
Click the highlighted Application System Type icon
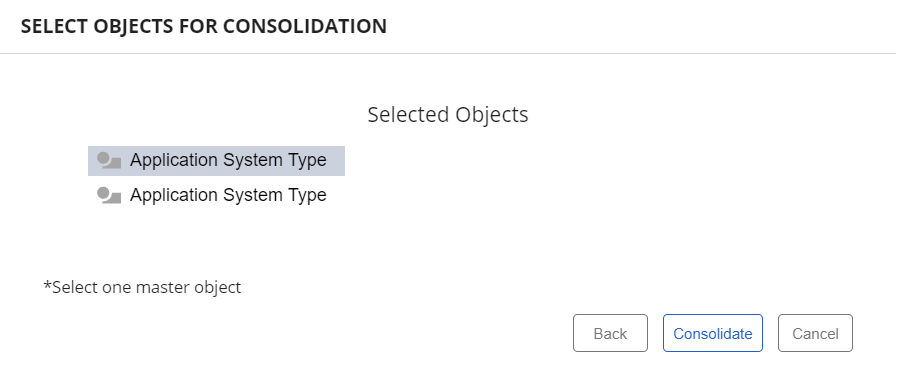(x=109, y=160)
